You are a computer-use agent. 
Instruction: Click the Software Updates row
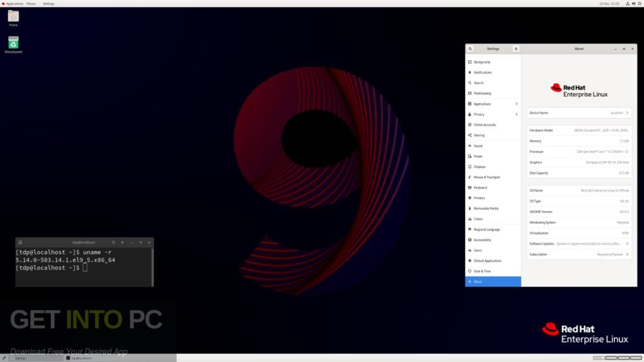coord(579,243)
